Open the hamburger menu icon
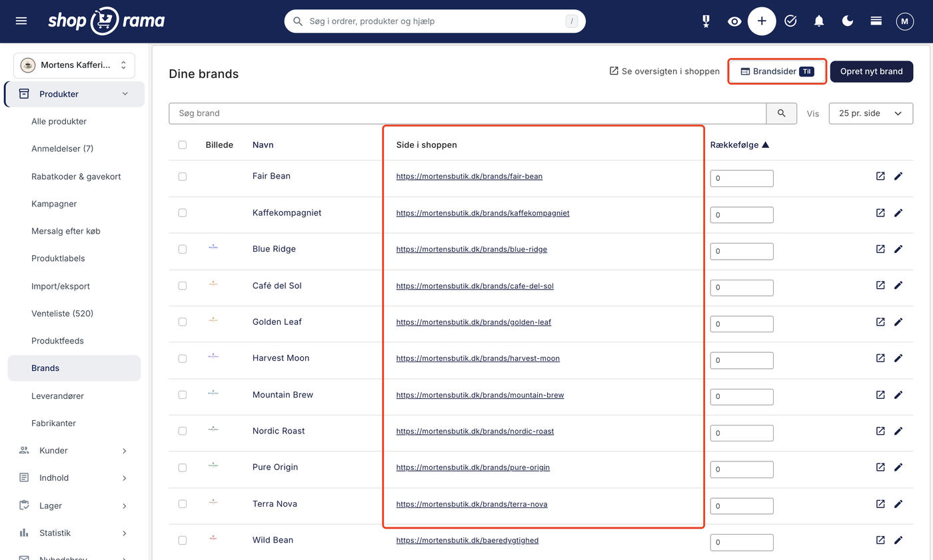Viewport: 933px width, 560px height. (21, 21)
